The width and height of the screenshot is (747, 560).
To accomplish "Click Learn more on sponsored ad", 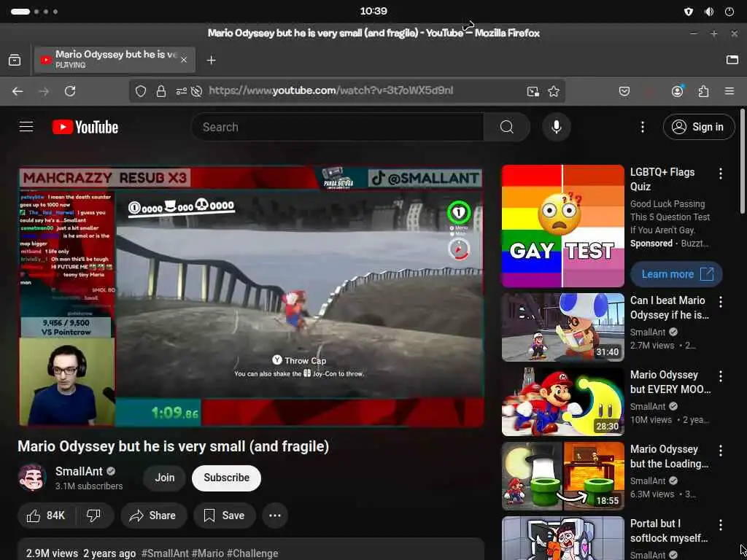I will 676,274.
